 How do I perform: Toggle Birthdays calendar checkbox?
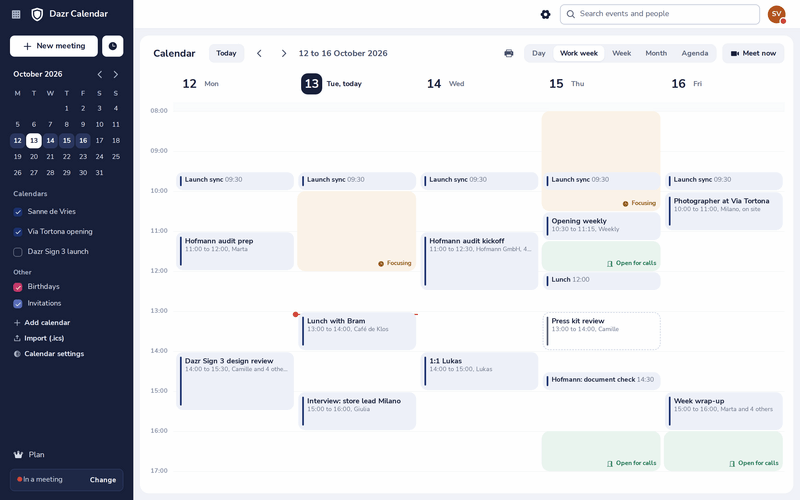18,287
